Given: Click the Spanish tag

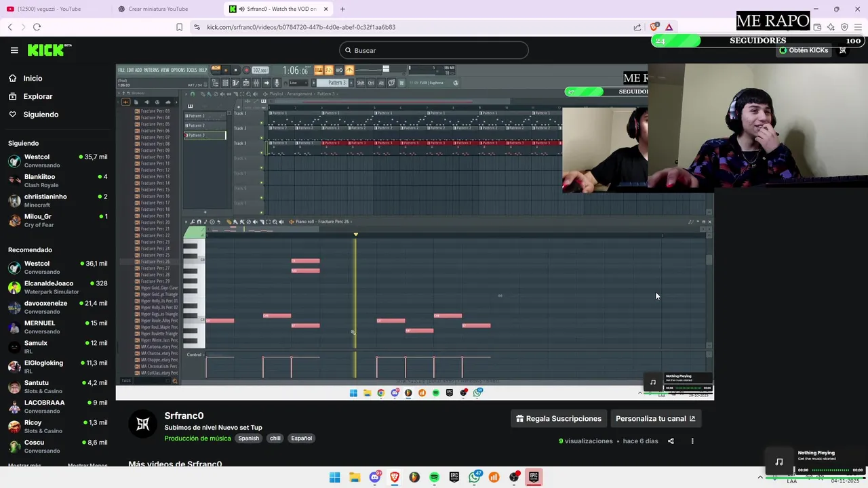Looking at the screenshot, I should [248, 439].
